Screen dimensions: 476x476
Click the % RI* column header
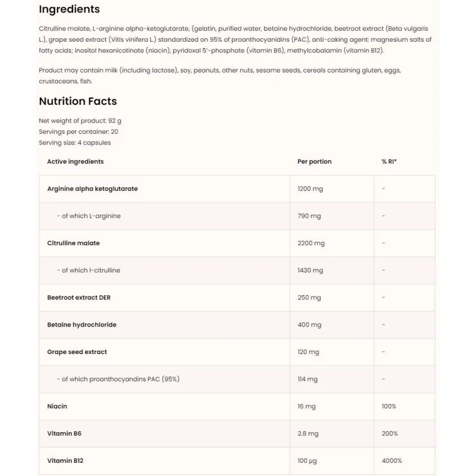point(389,161)
